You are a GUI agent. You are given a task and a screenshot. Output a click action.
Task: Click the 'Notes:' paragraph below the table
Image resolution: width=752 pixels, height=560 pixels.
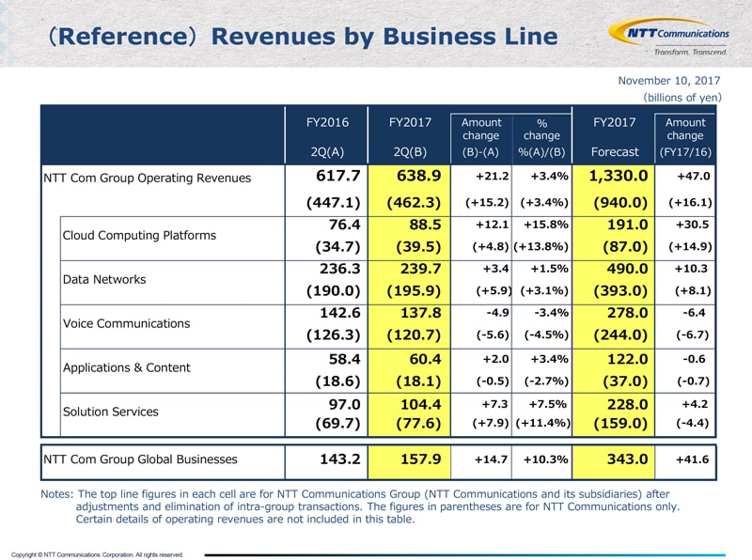coord(360,506)
